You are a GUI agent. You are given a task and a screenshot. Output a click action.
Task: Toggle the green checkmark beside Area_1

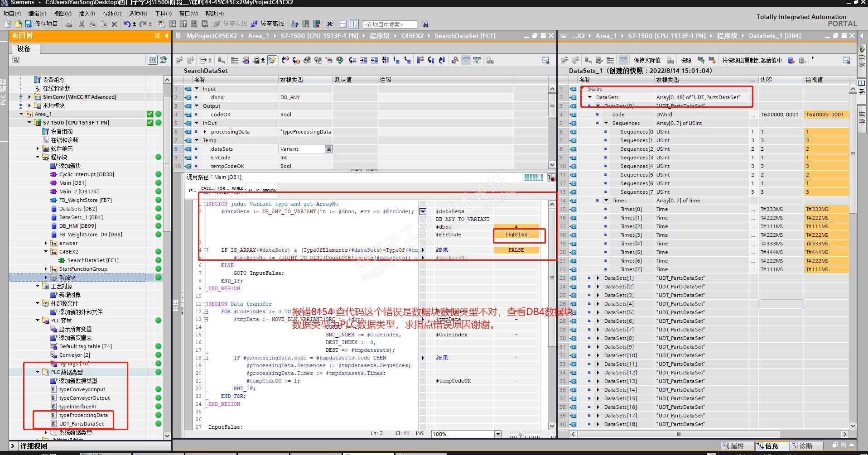150,114
